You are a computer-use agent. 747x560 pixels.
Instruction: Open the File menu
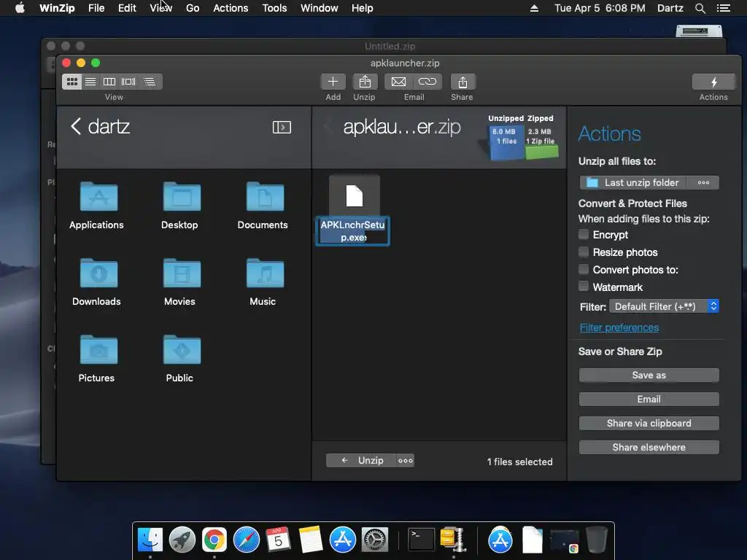click(96, 8)
